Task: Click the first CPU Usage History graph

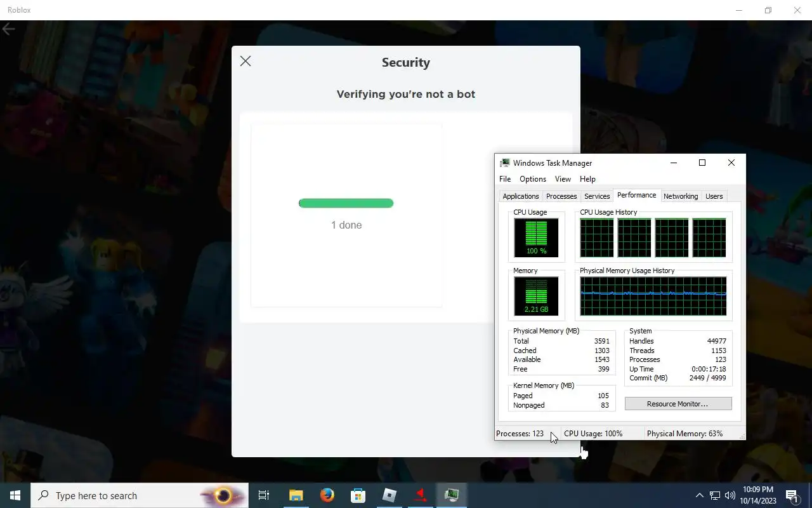Action: coord(597,237)
